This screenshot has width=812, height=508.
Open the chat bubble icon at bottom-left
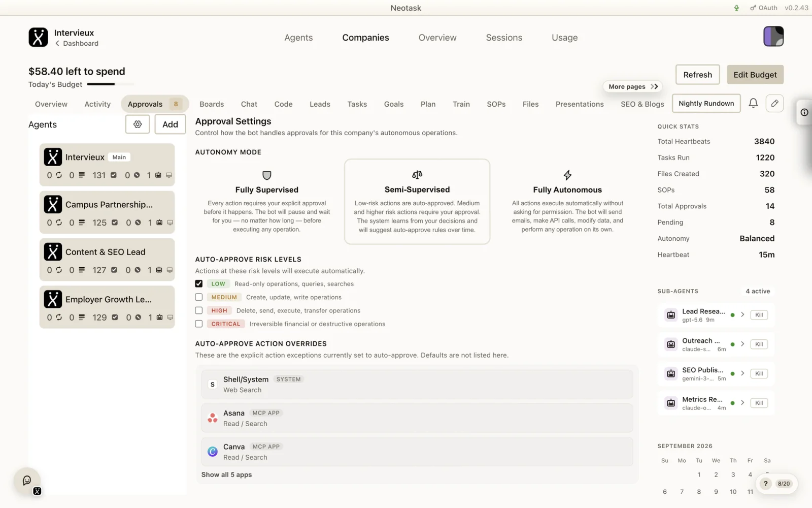27,481
